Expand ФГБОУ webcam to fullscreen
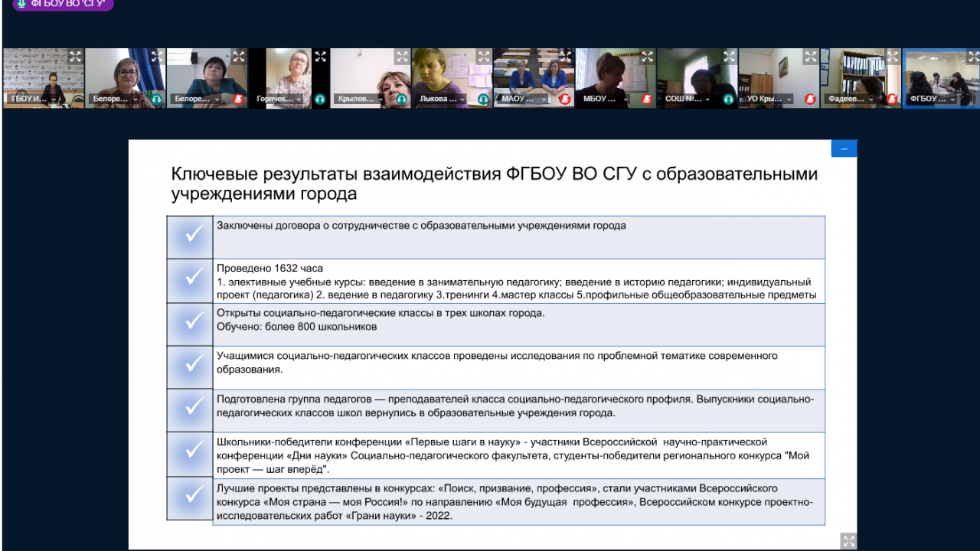The image size is (980, 551). (x=972, y=56)
